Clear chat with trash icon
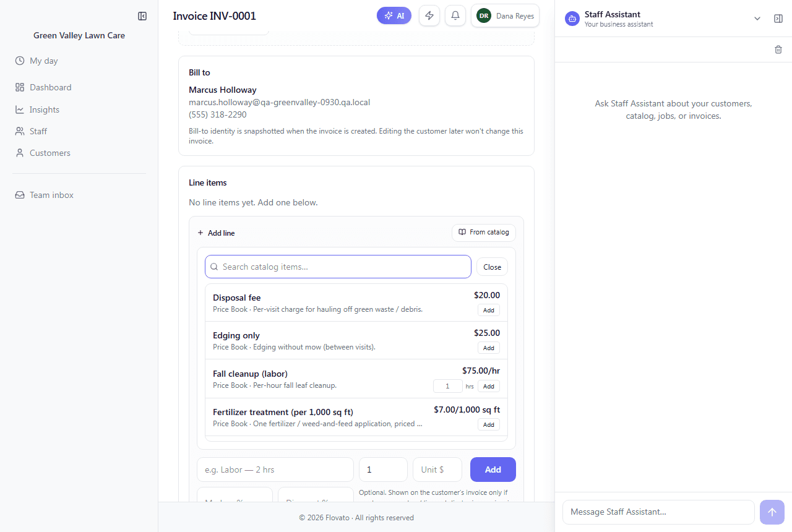Screen dimensions: 792x532 778,49
